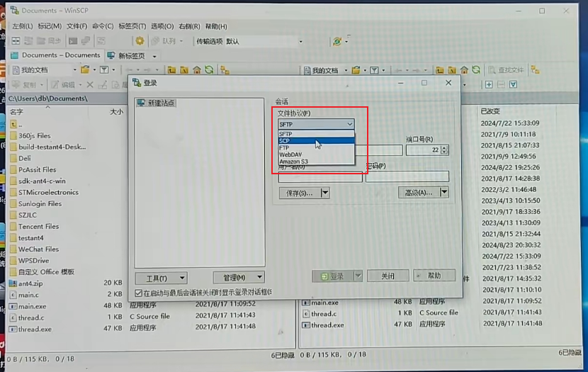This screenshot has height=372, width=588.
Task: Choose Amazon S3 in the protocol list
Action: (x=316, y=162)
